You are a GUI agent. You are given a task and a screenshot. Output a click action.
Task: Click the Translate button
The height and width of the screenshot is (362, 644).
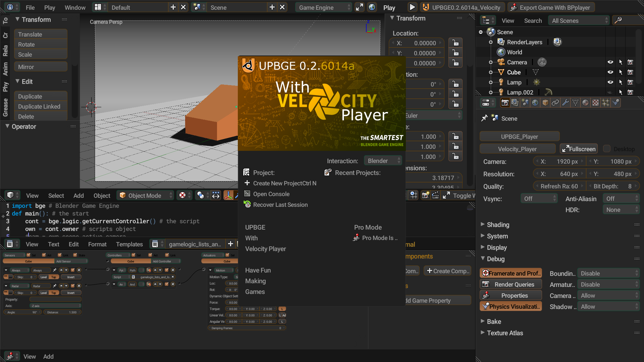(x=41, y=34)
